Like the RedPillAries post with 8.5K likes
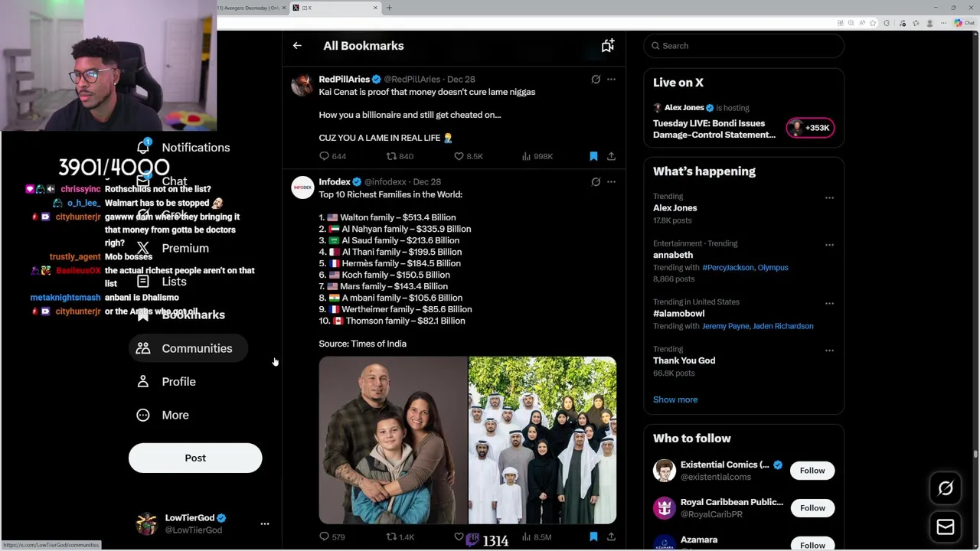Image resolution: width=980 pixels, height=551 pixels. pos(468,156)
